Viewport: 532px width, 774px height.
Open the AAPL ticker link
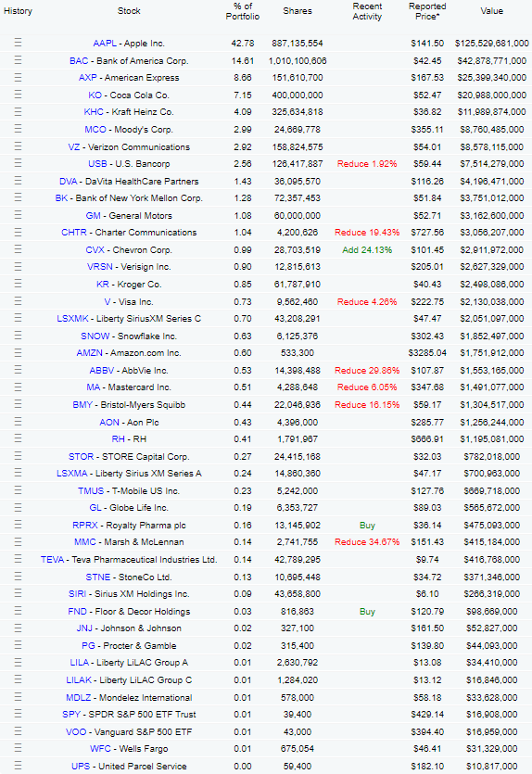pos(105,44)
